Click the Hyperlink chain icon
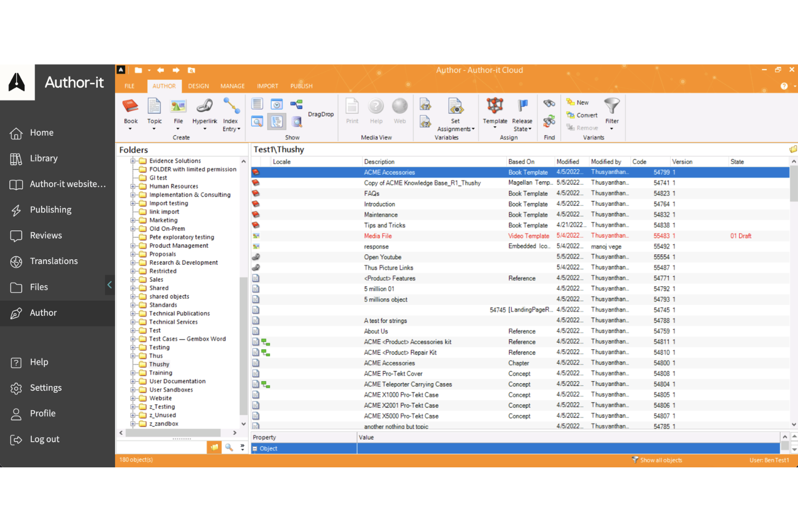 204,106
